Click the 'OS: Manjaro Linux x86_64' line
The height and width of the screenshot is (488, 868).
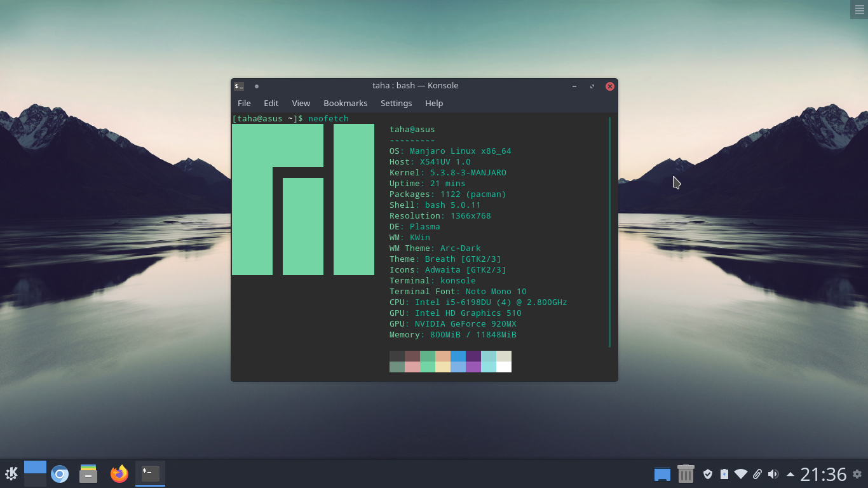(x=451, y=151)
